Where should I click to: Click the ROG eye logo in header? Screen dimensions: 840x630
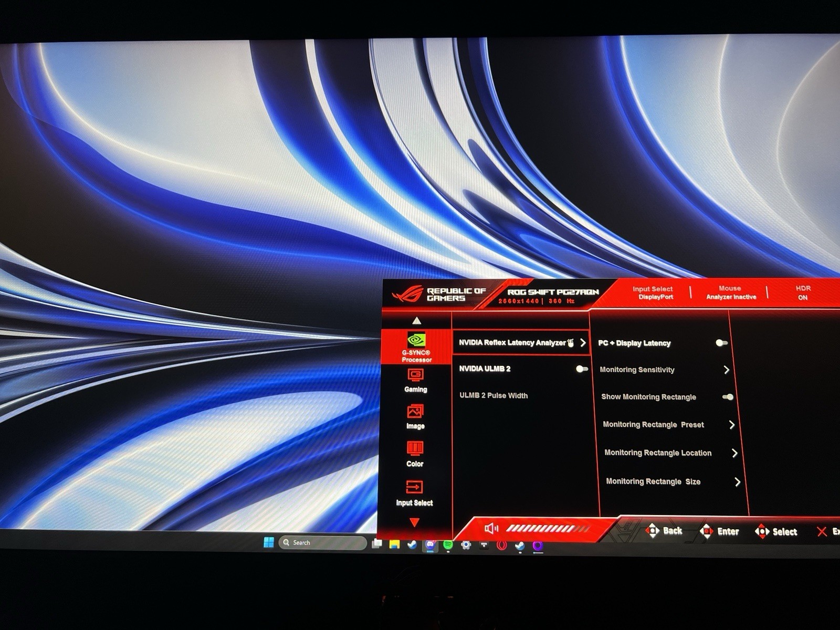(407, 295)
